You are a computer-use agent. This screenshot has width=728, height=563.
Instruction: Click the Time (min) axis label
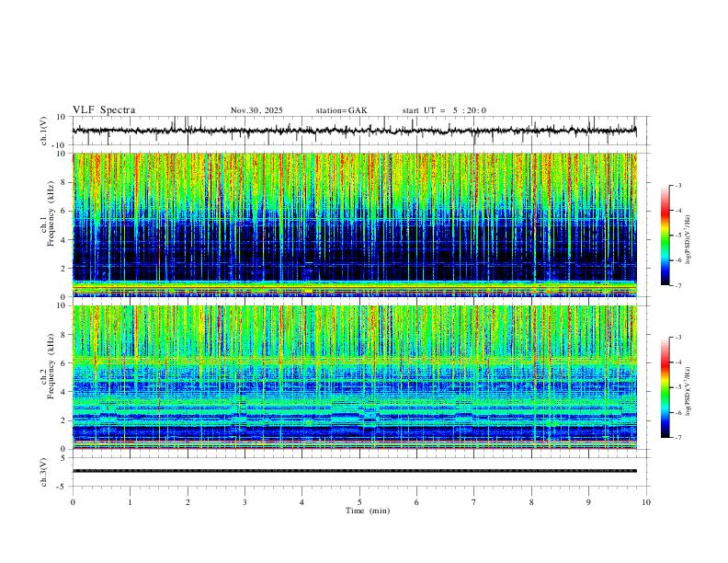(368, 511)
